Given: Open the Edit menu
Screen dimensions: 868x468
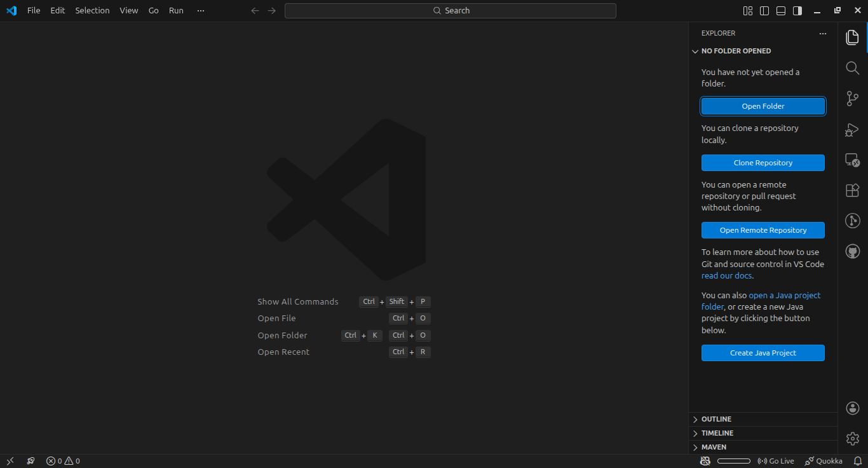Looking at the screenshot, I should tap(58, 11).
